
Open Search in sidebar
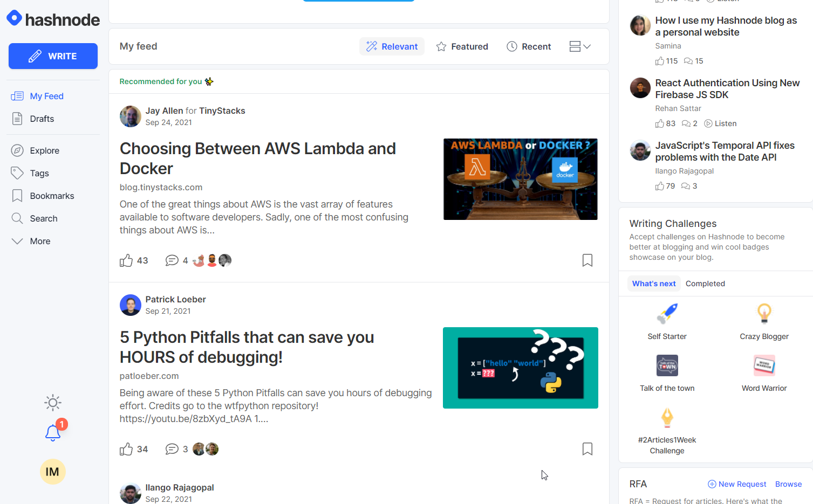coord(35,218)
